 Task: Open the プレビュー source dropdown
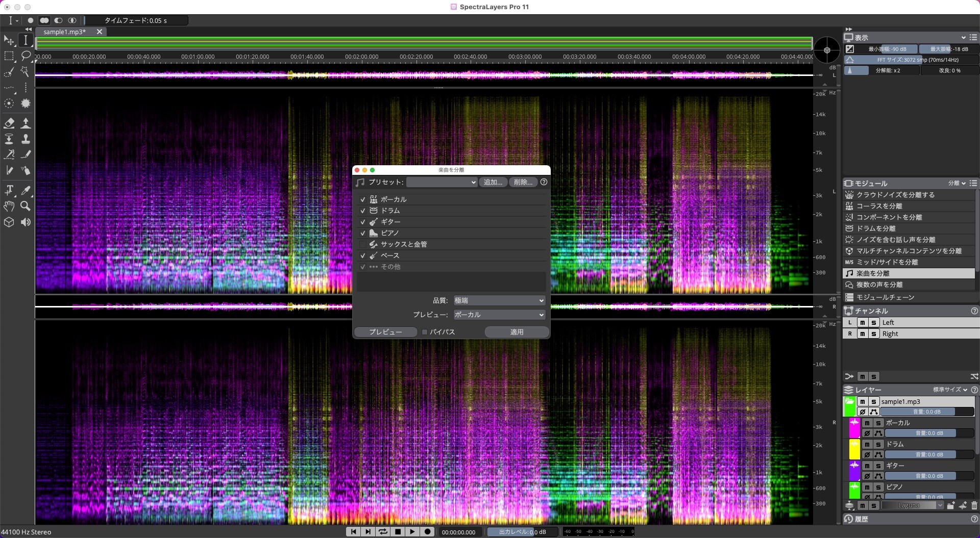click(x=498, y=315)
